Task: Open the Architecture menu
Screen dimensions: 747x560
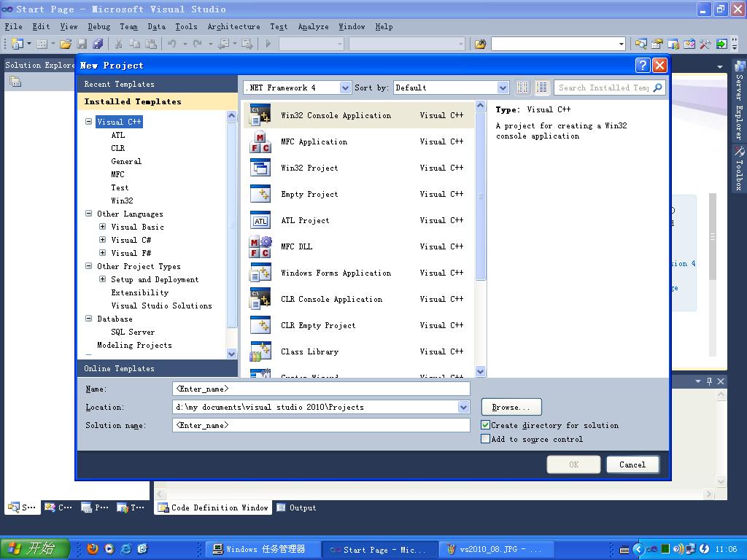Action: point(234,27)
